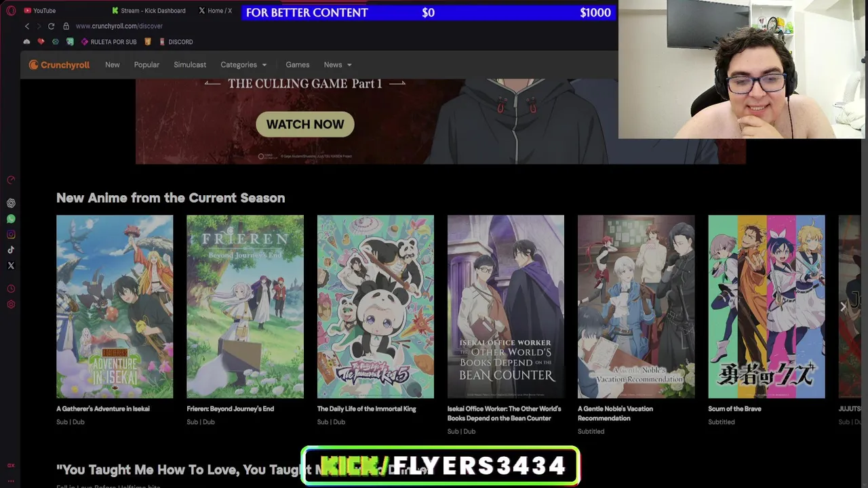Click the streamer webcam overlay
Screen dimensions: 868x488
(743, 69)
